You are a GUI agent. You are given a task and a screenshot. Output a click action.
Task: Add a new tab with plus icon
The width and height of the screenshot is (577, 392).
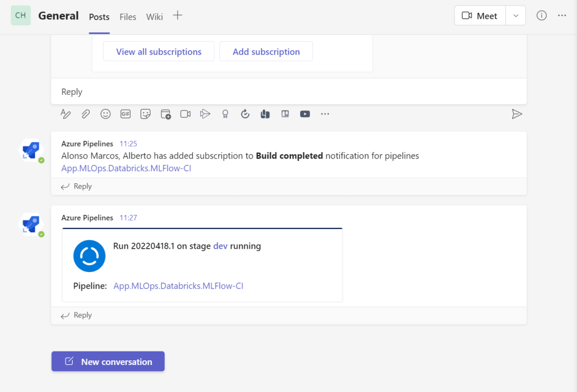[178, 16]
